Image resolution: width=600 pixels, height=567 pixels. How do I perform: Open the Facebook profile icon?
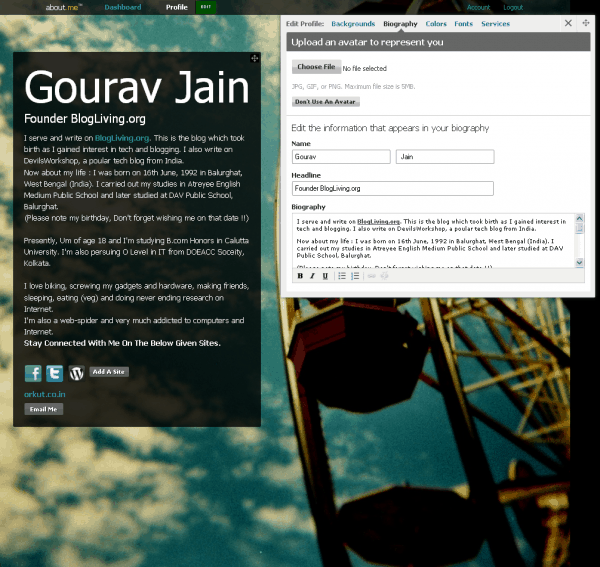tap(33, 373)
